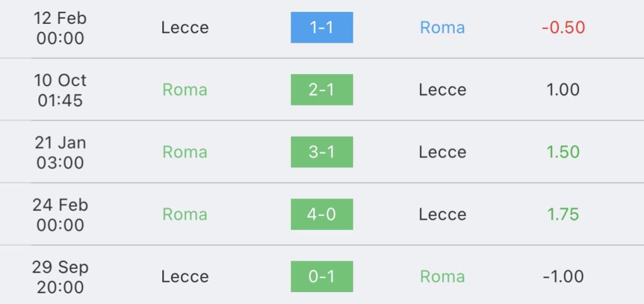Screen dimensions: 644x304
Task: Click the green 1.75 handicap value
Action: [x=563, y=214]
